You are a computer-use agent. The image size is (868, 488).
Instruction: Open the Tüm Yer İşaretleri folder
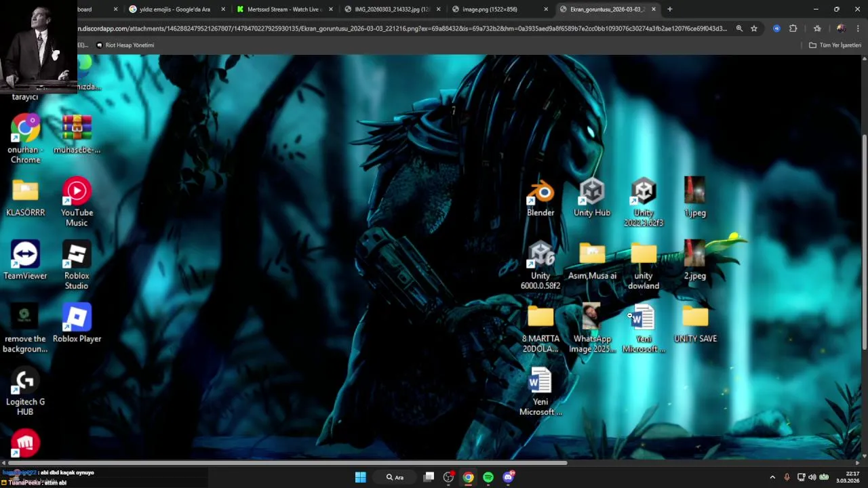pos(835,45)
